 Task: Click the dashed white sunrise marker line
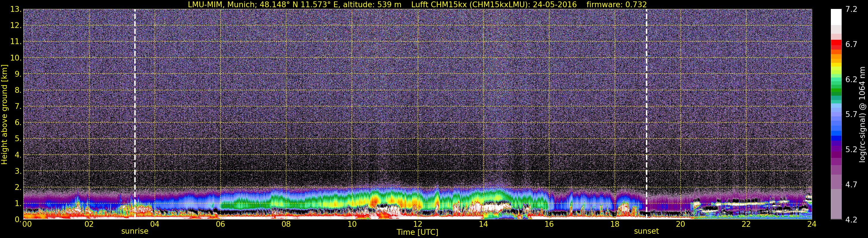click(x=135, y=114)
